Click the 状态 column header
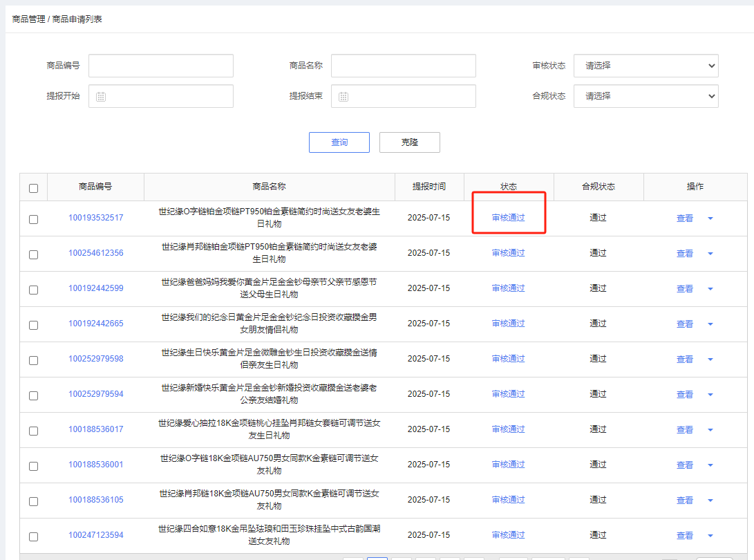This screenshot has height=560, width=754. (x=509, y=187)
